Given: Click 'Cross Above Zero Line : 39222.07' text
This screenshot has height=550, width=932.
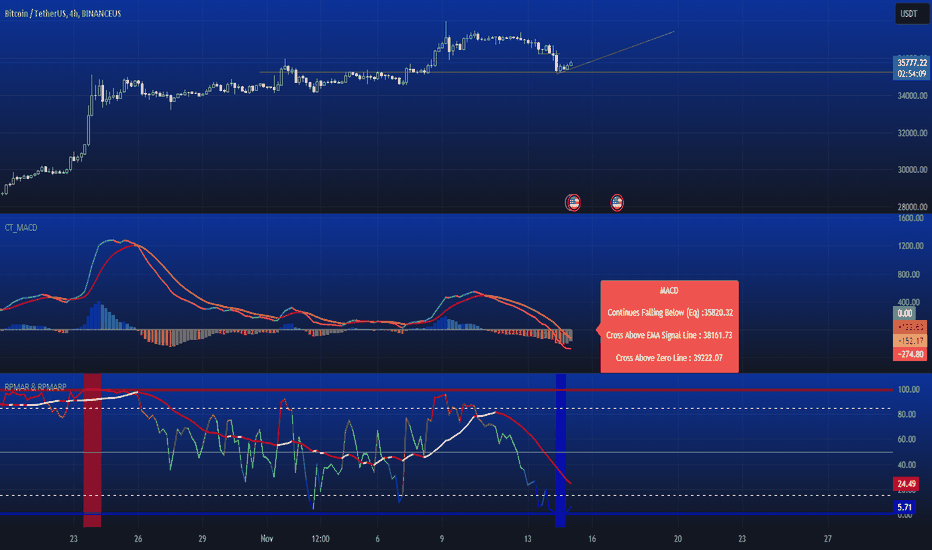Looking at the screenshot, I should [669, 357].
